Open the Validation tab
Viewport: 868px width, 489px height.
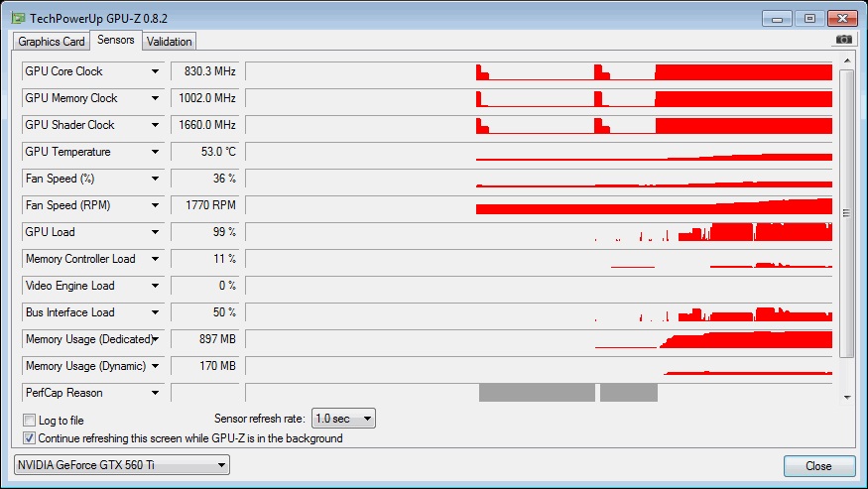pos(169,42)
